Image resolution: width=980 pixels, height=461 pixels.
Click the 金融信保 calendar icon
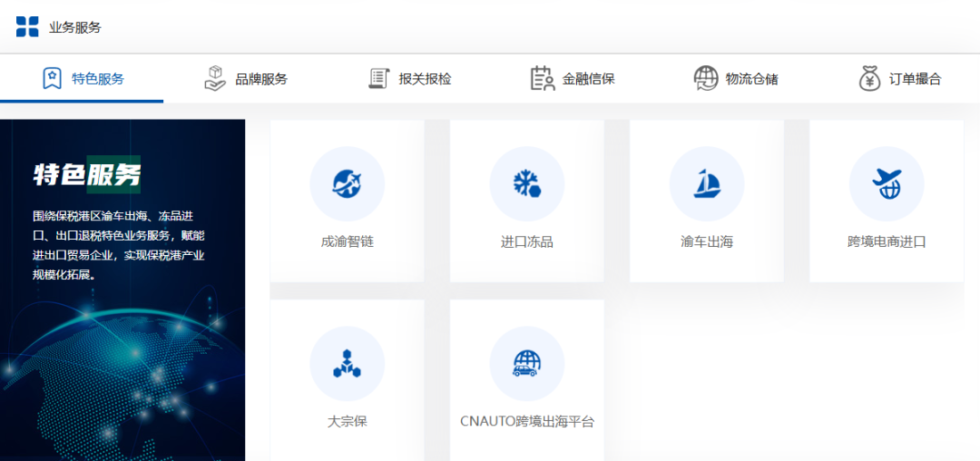(542, 79)
